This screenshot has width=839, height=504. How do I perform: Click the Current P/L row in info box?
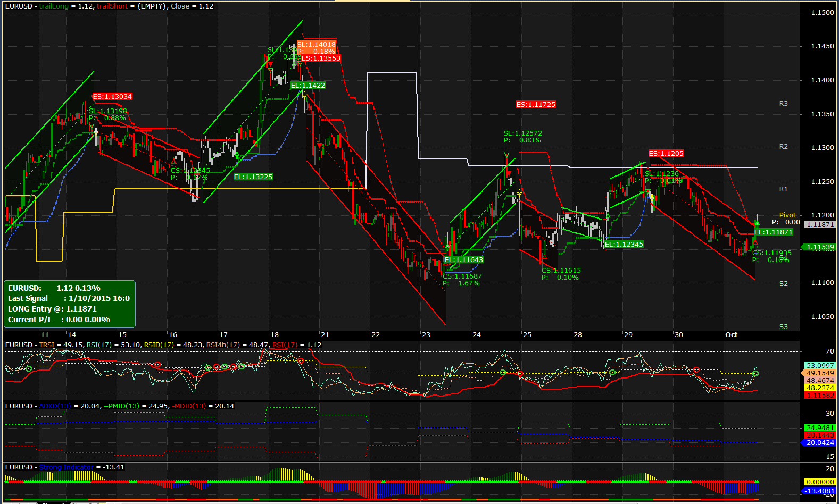pyautogui.click(x=59, y=320)
